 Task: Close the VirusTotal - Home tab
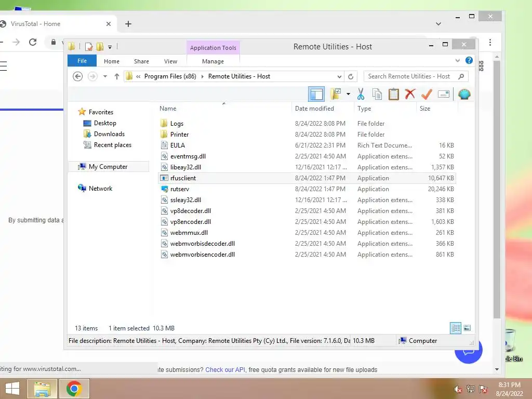pyautogui.click(x=108, y=24)
